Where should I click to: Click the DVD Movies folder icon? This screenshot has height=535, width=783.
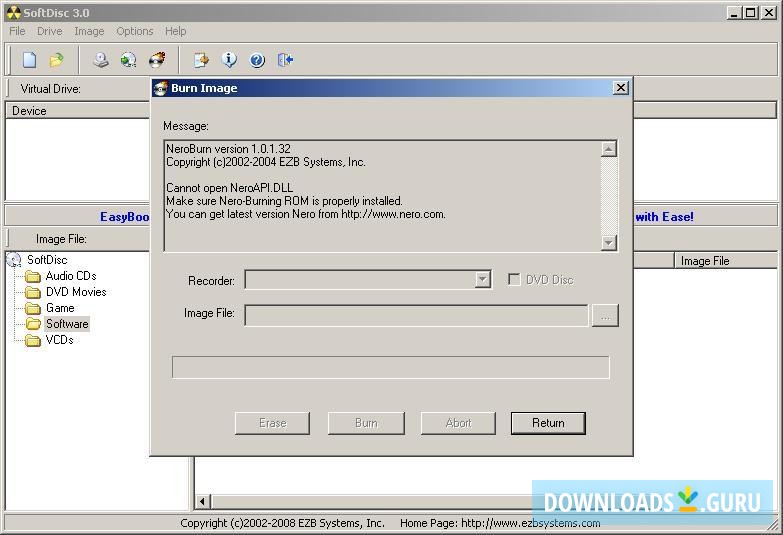click(33, 292)
